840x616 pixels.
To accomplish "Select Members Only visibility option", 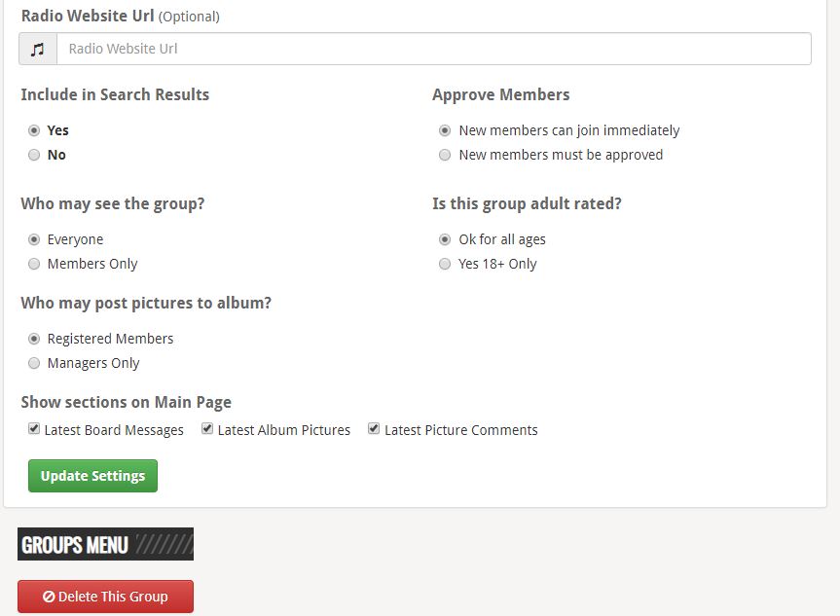I will pyautogui.click(x=34, y=264).
